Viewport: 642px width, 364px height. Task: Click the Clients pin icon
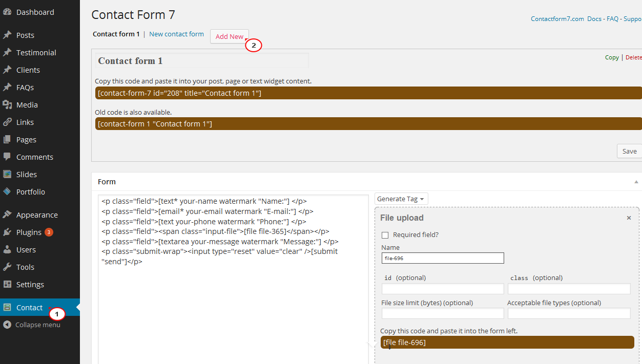coord(7,70)
